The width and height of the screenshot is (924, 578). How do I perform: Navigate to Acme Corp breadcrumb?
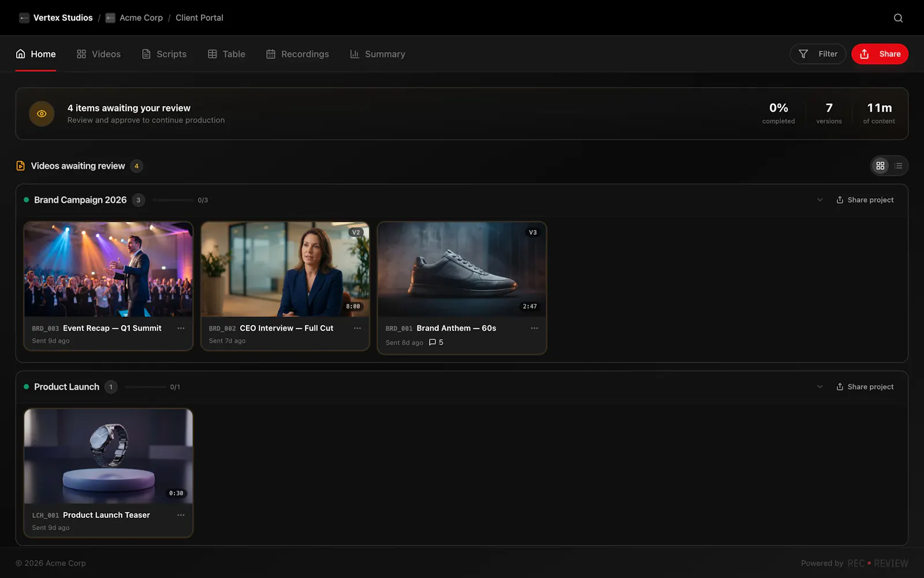click(x=141, y=18)
